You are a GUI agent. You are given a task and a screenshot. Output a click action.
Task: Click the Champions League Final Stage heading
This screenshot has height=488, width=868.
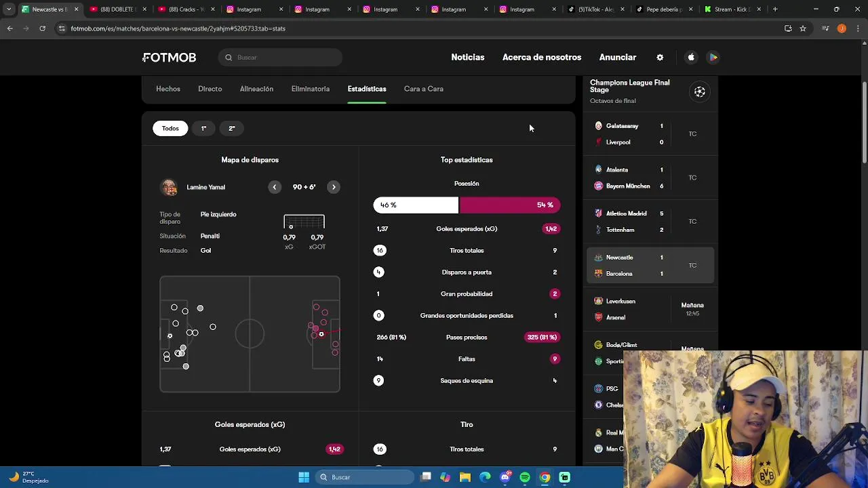click(630, 86)
